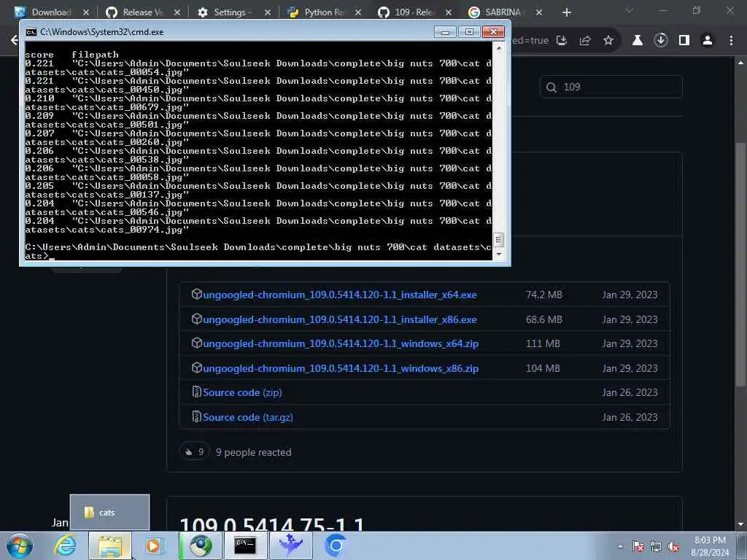
Task: Open the Chrome Labs flask icon
Action: coord(638,41)
